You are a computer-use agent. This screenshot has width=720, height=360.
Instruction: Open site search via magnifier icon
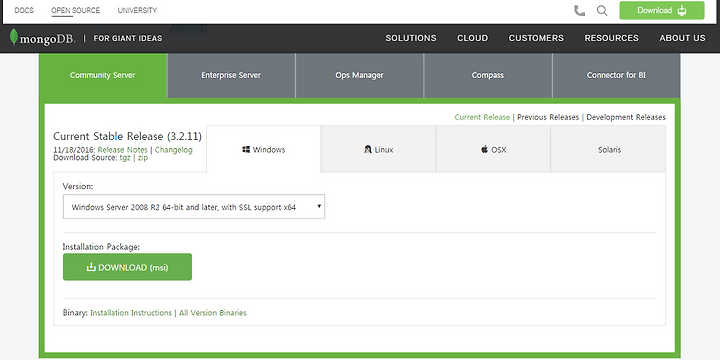point(602,11)
